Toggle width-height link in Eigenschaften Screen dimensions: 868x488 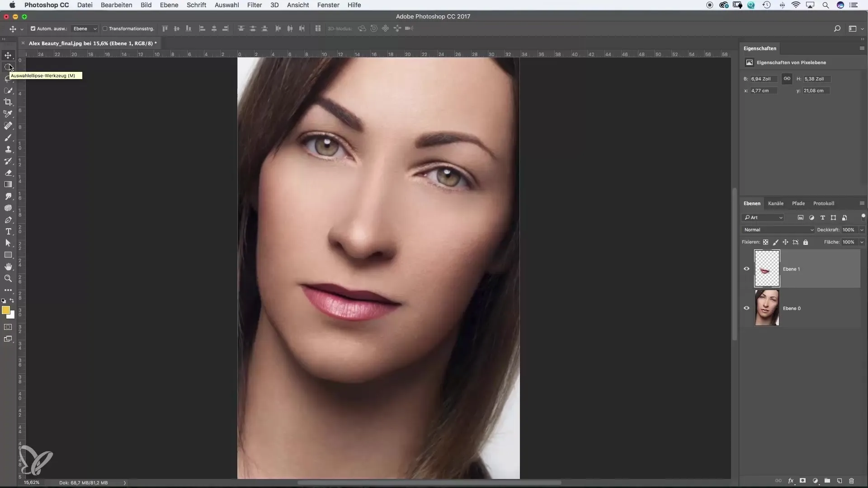tap(787, 79)
